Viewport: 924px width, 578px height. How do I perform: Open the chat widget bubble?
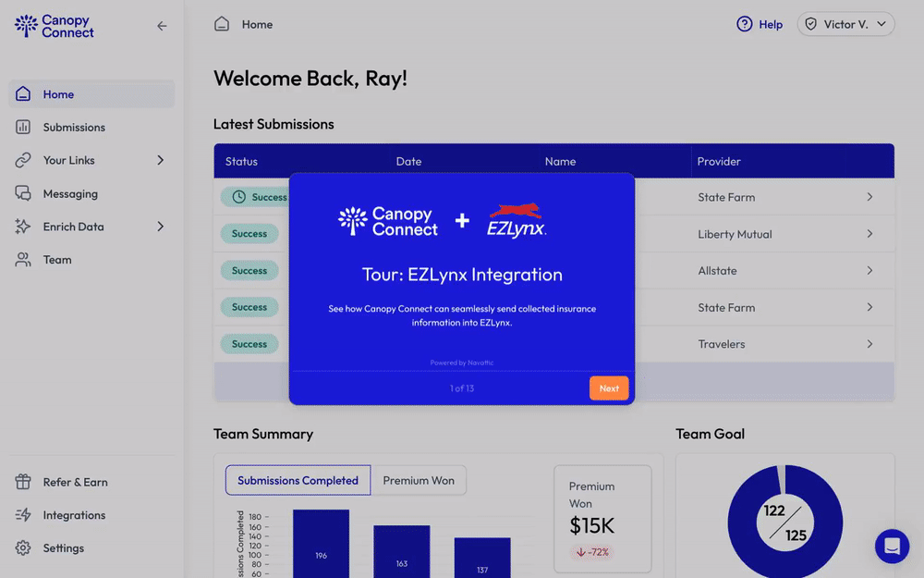tap(892, 547)
